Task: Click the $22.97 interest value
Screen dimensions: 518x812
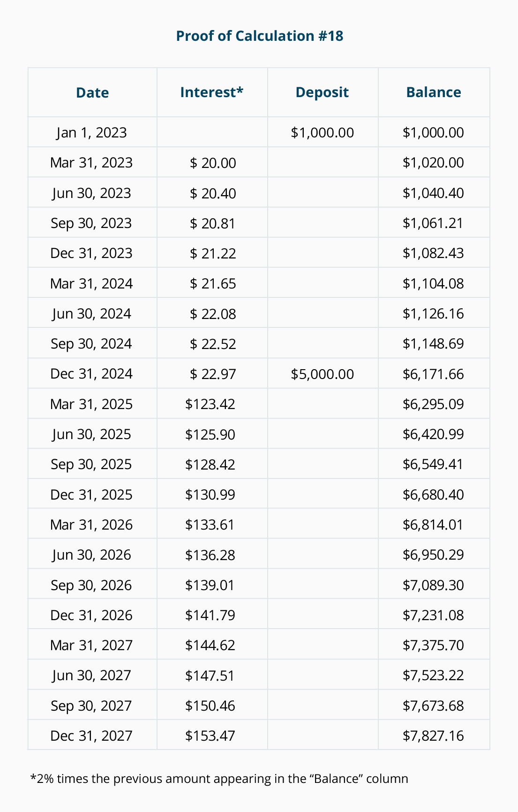Action: 213,374
